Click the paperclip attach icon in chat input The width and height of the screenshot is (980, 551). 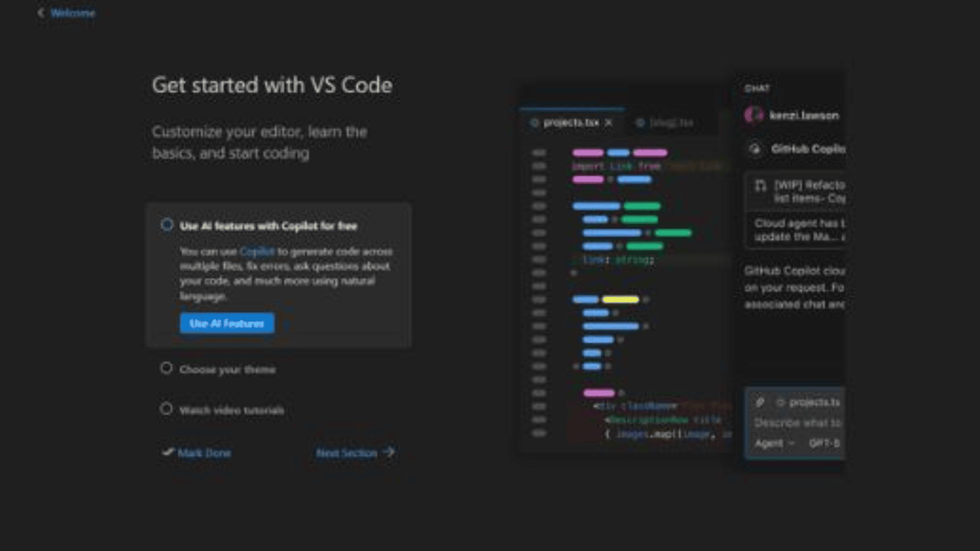pos(760,403)
